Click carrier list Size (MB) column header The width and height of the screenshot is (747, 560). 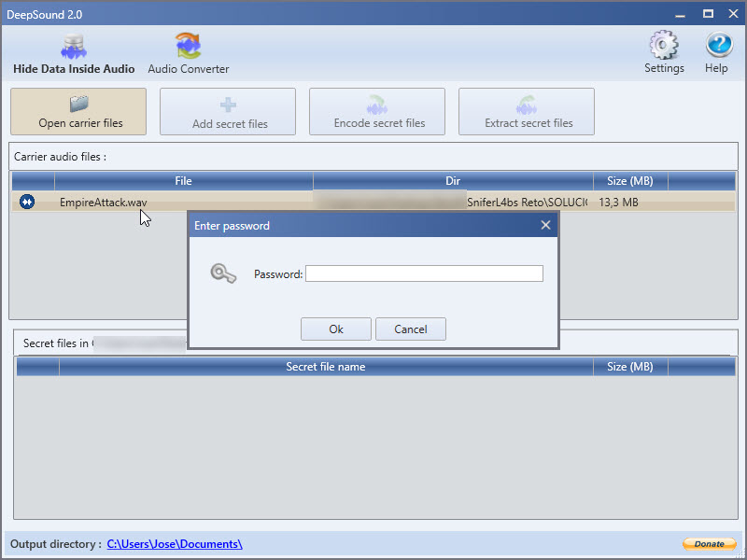pyautogui.click(x=630, y=181)
